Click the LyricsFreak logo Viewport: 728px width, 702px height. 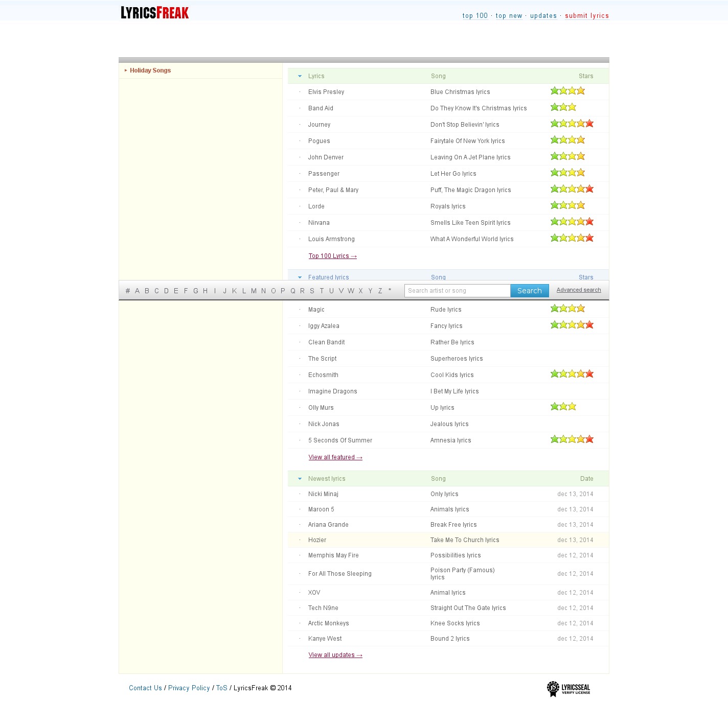coord(155,13)
